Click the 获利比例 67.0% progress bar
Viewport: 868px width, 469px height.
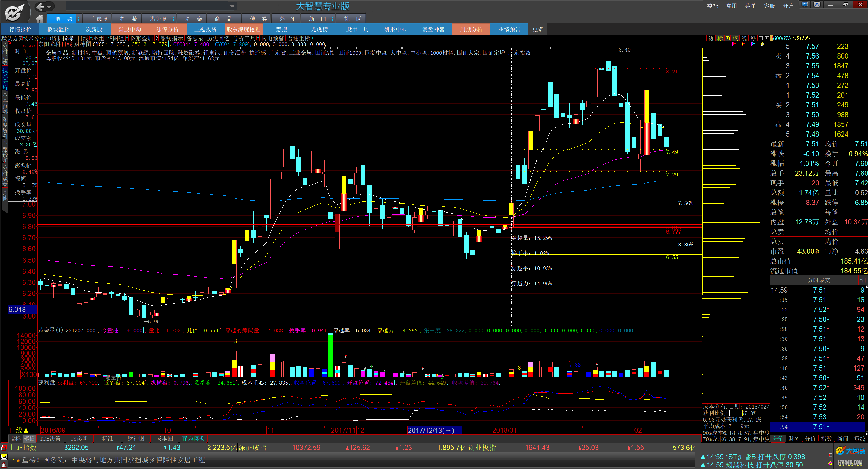(x=748, y=413)
